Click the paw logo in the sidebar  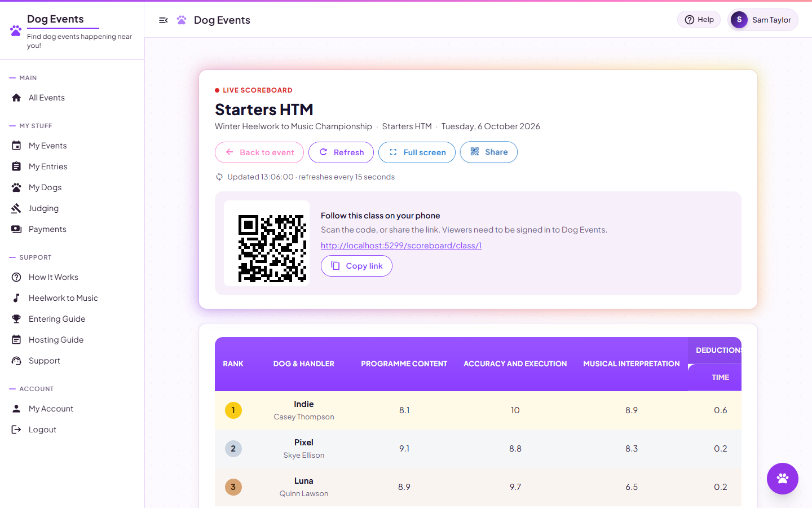[16, 30]
